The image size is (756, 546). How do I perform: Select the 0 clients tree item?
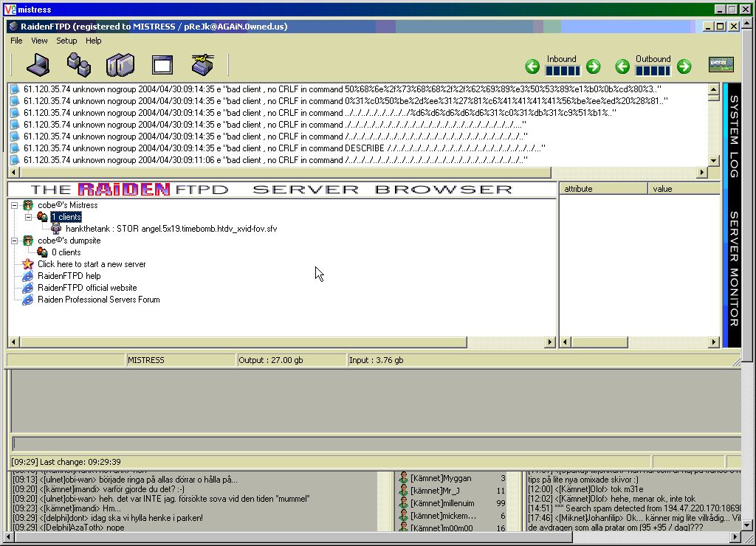66,252
